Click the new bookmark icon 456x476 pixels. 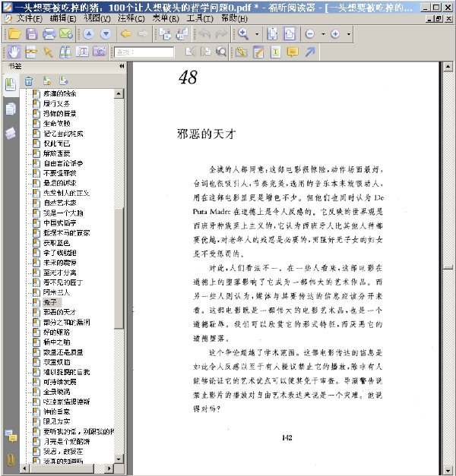point(47,80)
